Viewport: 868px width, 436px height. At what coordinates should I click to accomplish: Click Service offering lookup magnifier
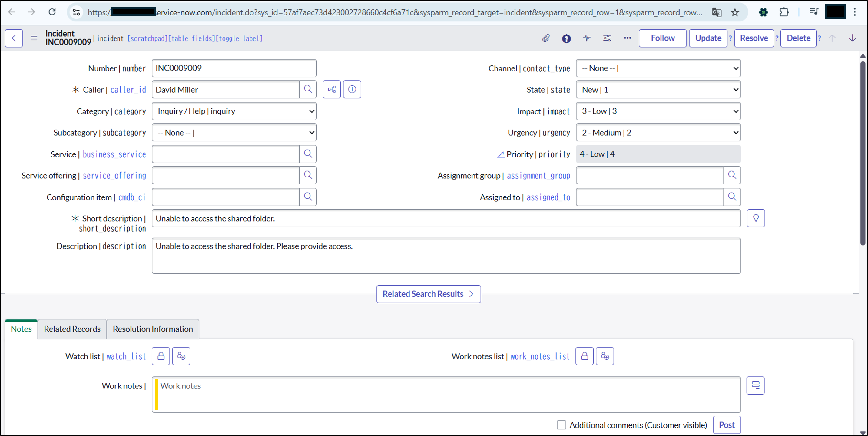point(308,175)
